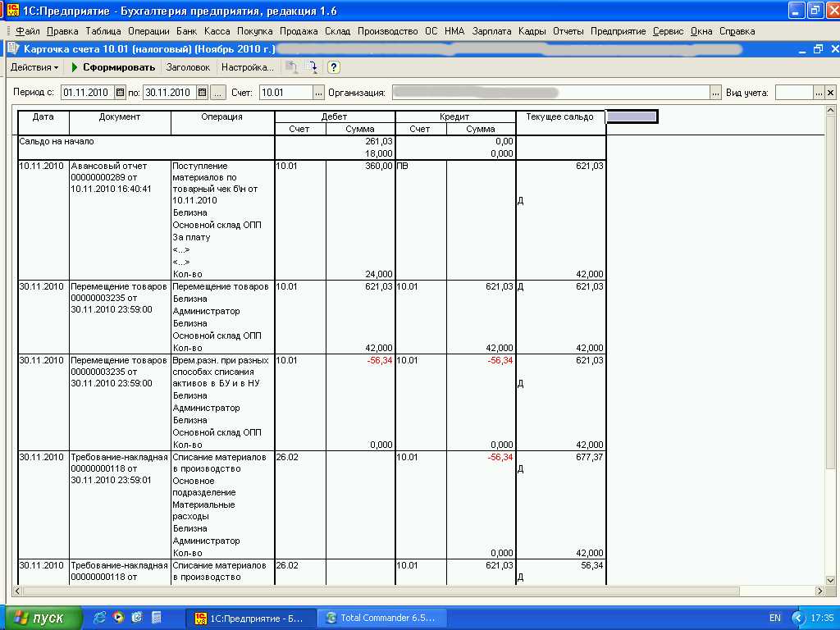Viewport: 840px width, 630px height.
Task: Click horizontal scrollbar left arrow
Action: click(x=17, y=591)
